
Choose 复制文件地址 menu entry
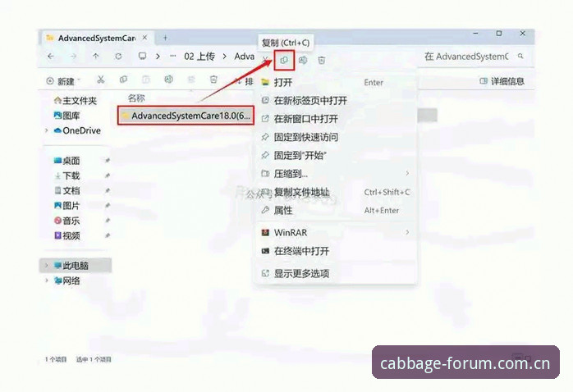(x=336, y=192)
